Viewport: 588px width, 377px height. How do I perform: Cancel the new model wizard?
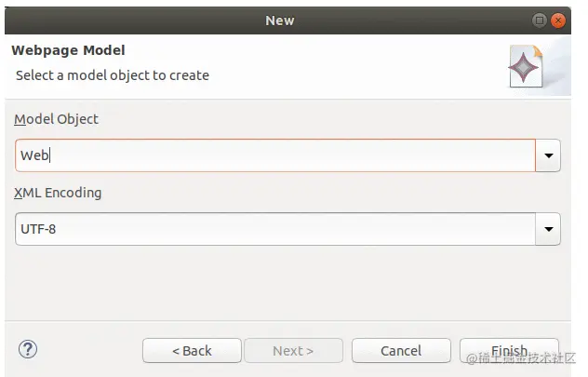tap(401, 351)
